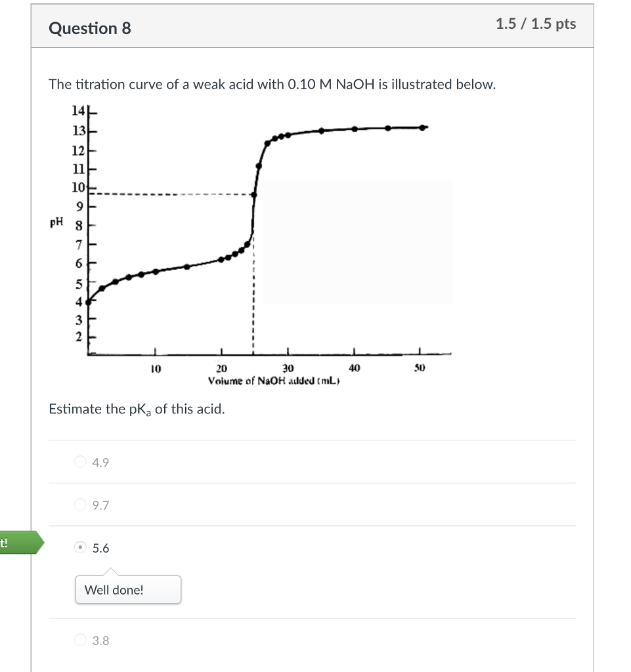Select the 4.9 answer radio button
The width and height of the screenshot is (631, 672).
(80, 461)
